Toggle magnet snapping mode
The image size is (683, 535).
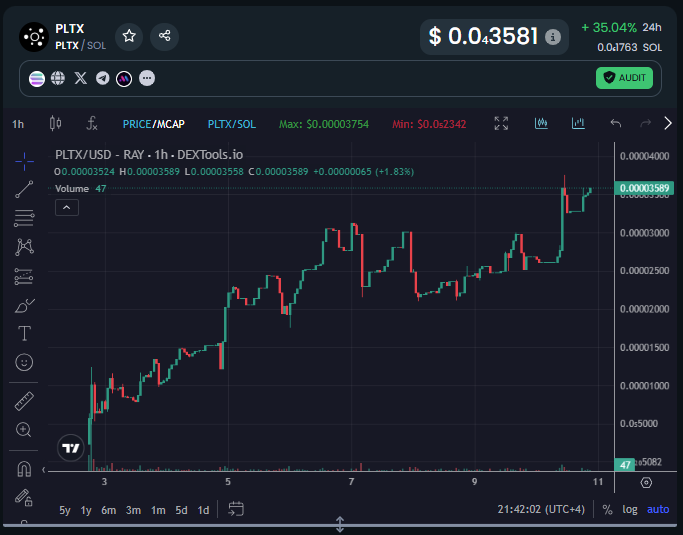(24, 469)
